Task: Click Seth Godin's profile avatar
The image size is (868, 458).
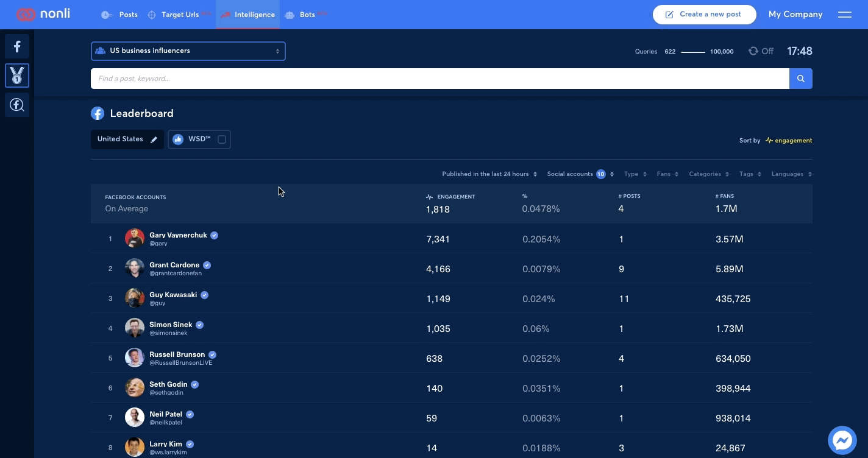Action: pyautogui.click(x=135, y=387)
